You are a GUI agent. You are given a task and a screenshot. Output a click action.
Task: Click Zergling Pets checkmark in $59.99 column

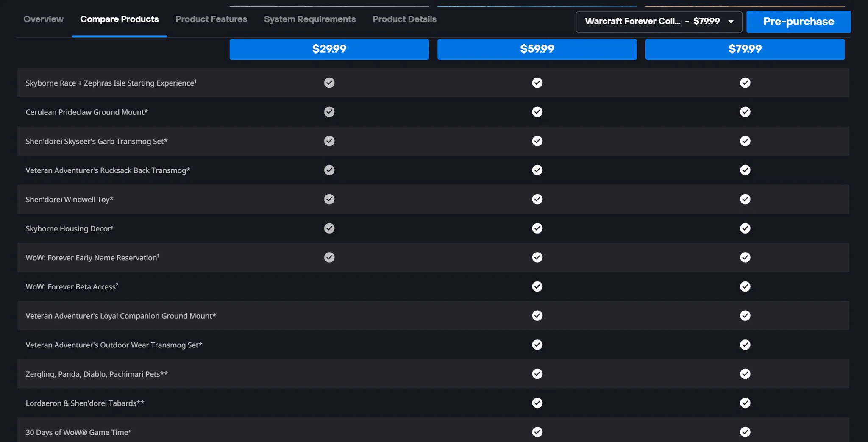coord(537,374)
